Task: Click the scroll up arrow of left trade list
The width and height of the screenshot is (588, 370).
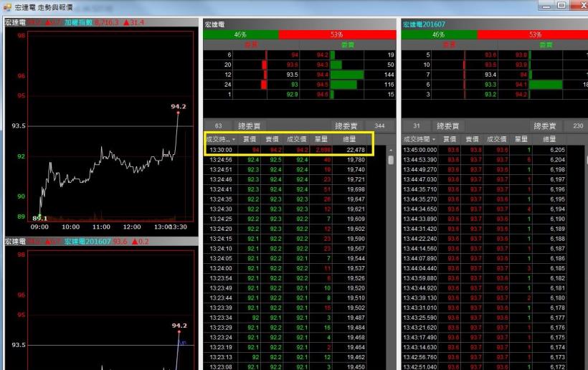Action: [x=391, y=151]
